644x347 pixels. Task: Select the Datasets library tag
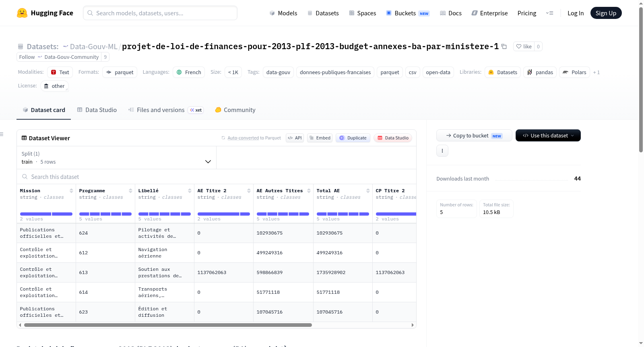coord(503,72)
